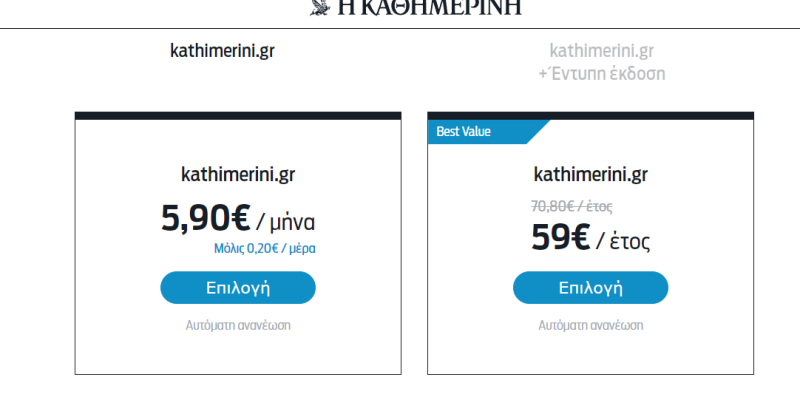Click the kathimerini.gr title in yearly card
Screen dimensions: 800x400
(591, 175)
